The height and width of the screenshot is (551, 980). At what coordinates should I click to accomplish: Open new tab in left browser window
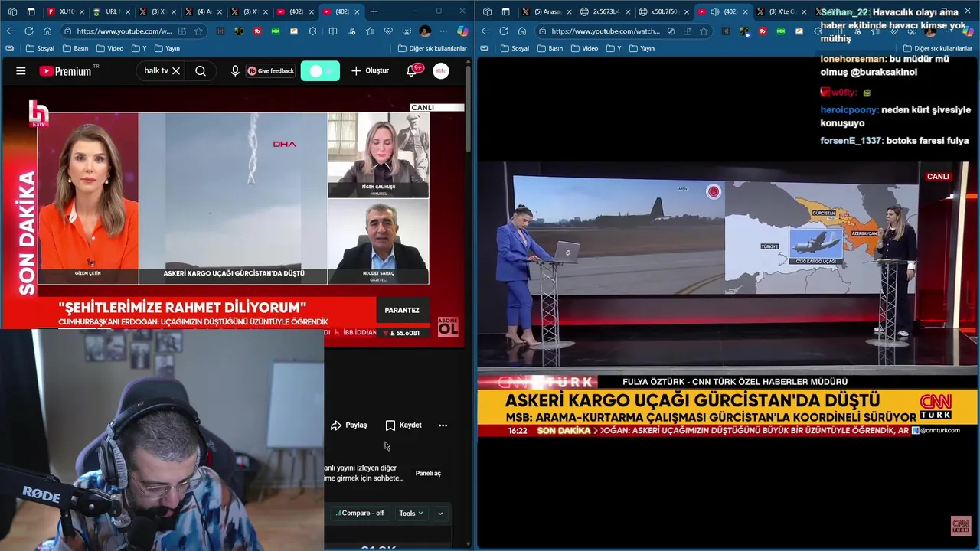[374, 11]
